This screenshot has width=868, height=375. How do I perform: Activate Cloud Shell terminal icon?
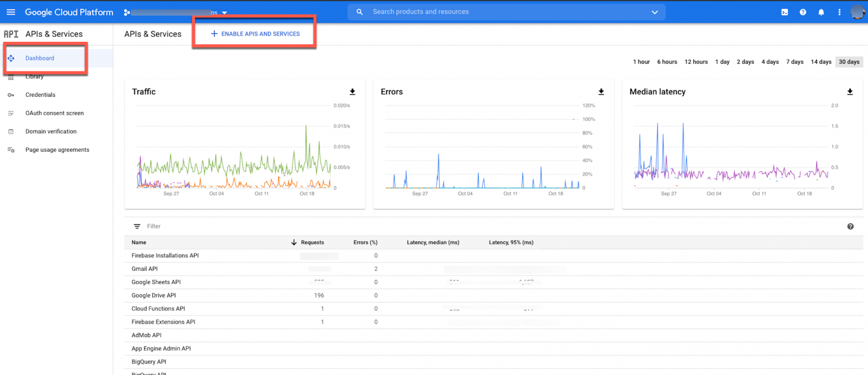click(784, 12)
